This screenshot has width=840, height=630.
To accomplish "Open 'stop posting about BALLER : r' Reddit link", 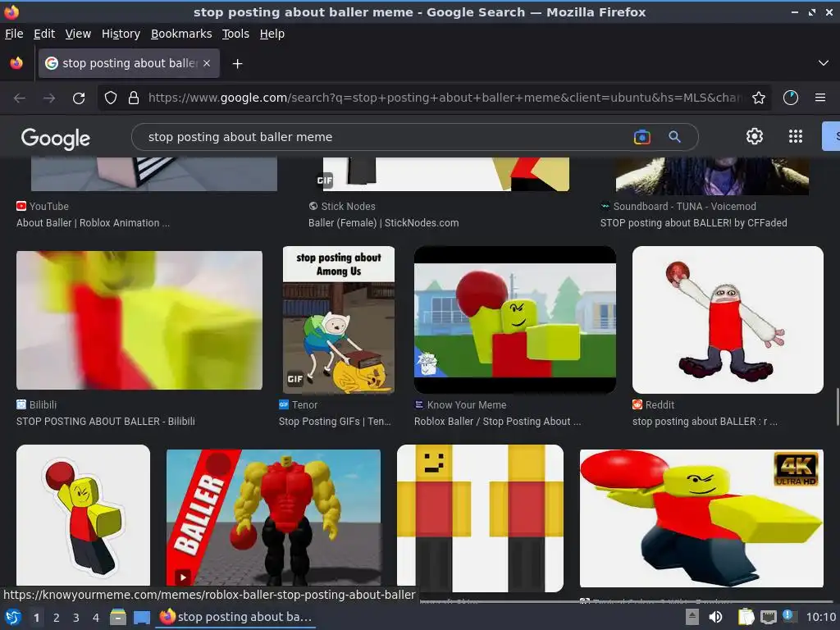I will pyautogui.click(x=705, y=422).
